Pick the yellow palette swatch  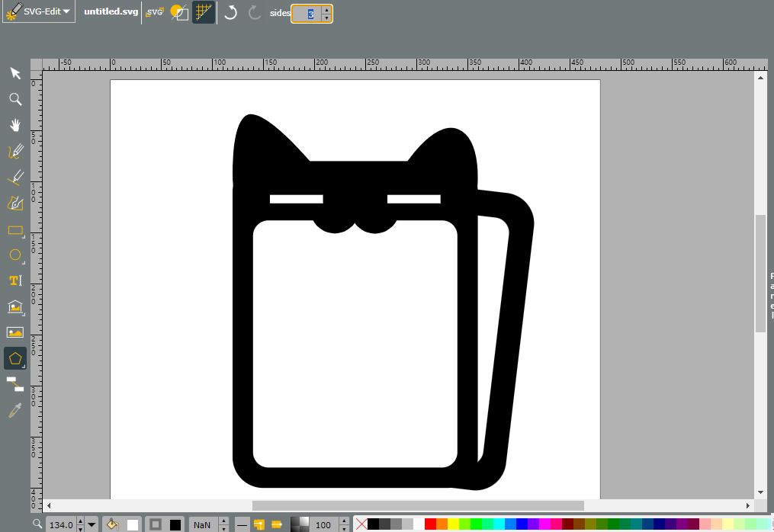pyautogui.click(x=453, y=524)
